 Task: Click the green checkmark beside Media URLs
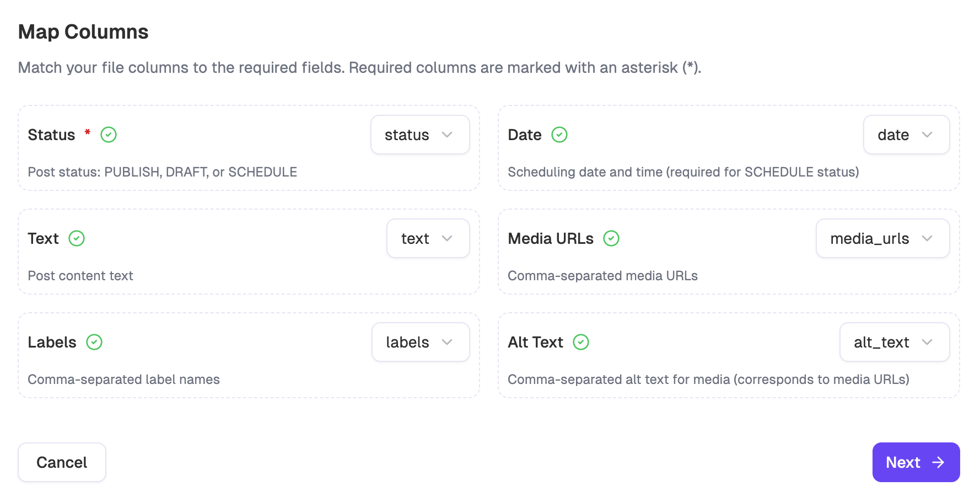(611, 238)
